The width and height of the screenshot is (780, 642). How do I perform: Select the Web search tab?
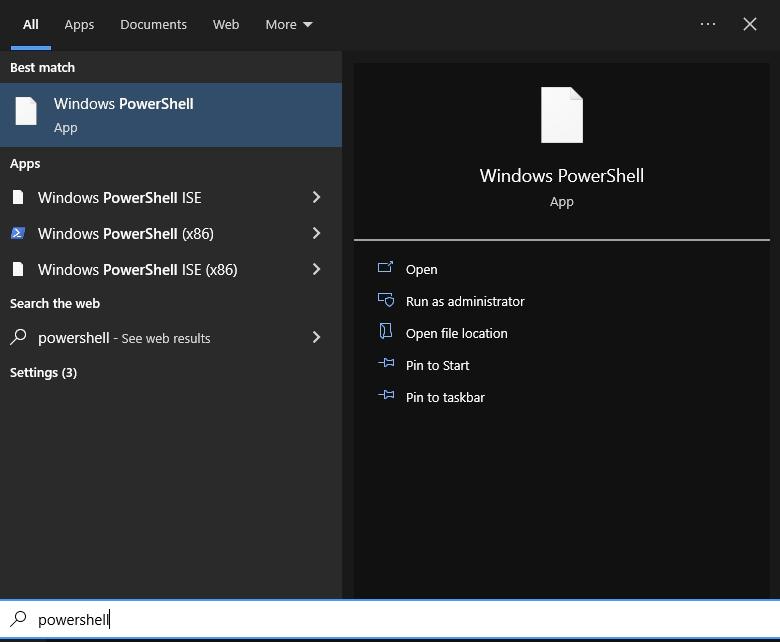tap(226, 24)
